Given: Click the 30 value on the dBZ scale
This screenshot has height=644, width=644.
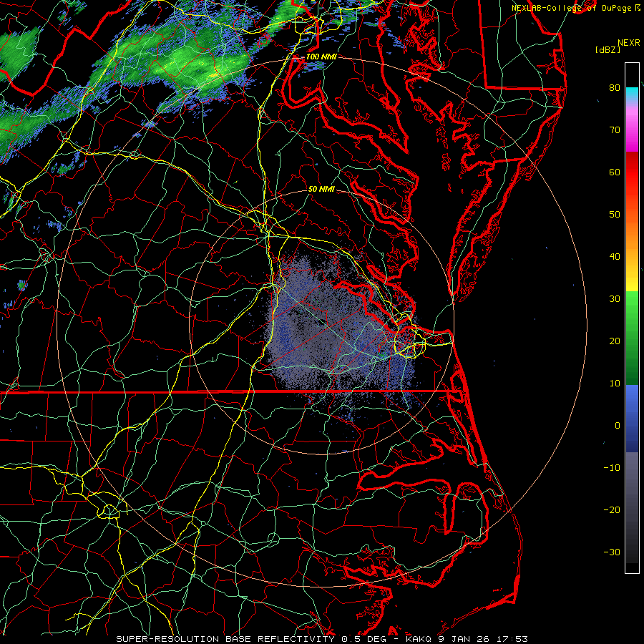Looking at the screenshot, I should point(615,298).
